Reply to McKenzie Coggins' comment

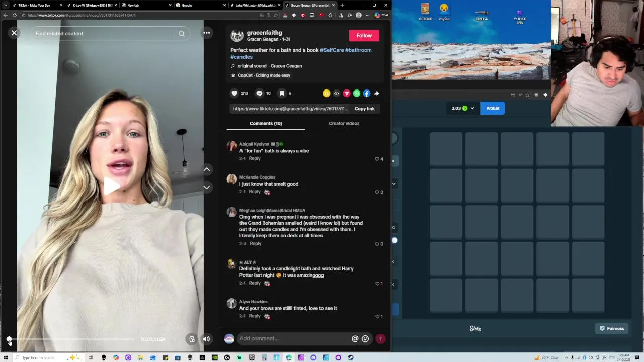tap(255, 192)
